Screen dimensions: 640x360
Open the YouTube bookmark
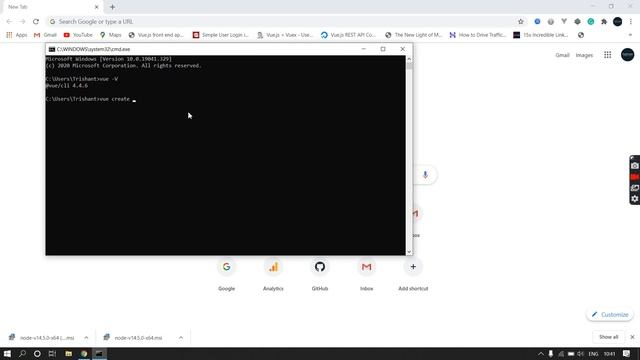click(78, 35)
